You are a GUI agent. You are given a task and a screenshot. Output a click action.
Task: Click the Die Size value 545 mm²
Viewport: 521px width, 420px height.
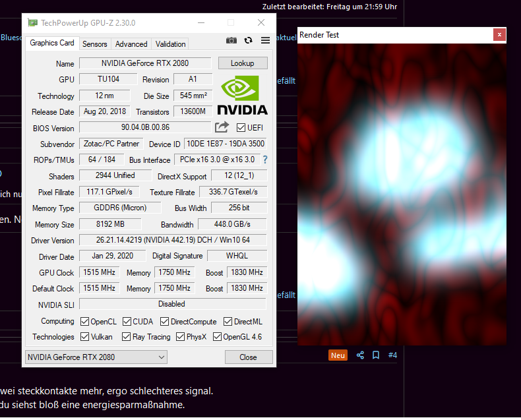tap(193, 96)
